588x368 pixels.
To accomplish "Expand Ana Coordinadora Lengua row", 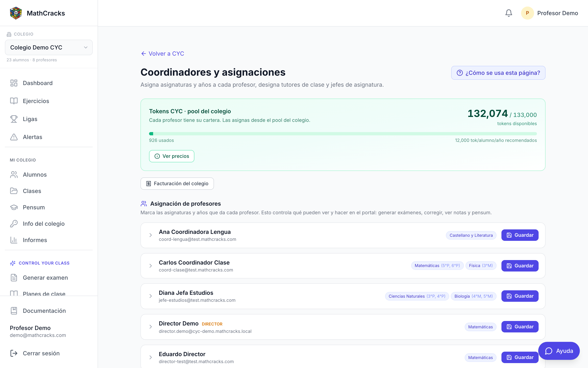I will coord(151,235).
